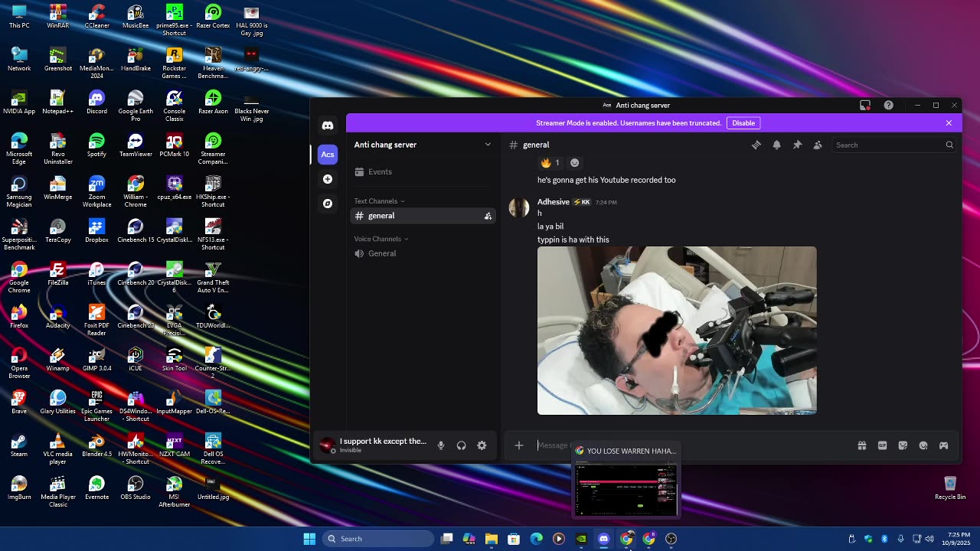Select Chrome preview YOU LOSE WARREN window
Image resolution: width=980 pixels, height=551 pixels.
tap(626, 480)
